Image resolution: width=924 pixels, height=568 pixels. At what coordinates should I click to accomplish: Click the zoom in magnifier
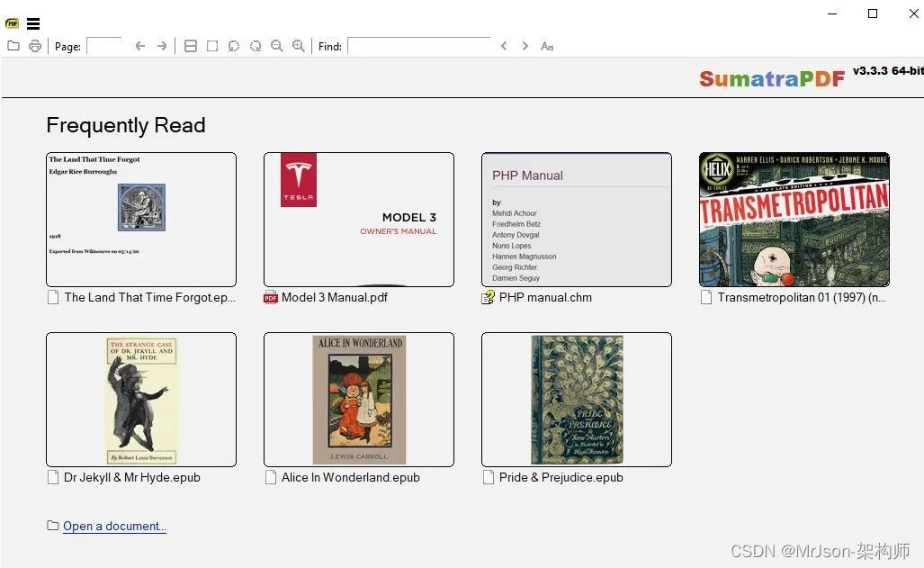(298, 46)
